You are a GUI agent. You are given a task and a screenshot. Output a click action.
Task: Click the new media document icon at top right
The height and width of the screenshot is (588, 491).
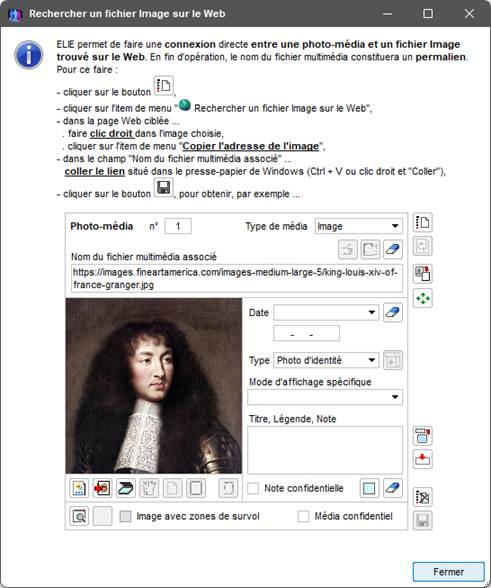click(x=423, y=222)
